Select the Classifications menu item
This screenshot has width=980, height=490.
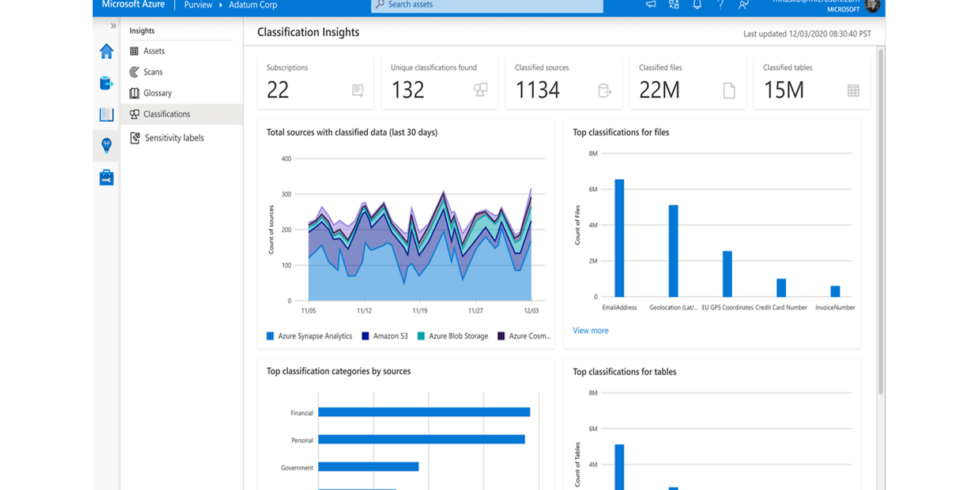point(182,114)
